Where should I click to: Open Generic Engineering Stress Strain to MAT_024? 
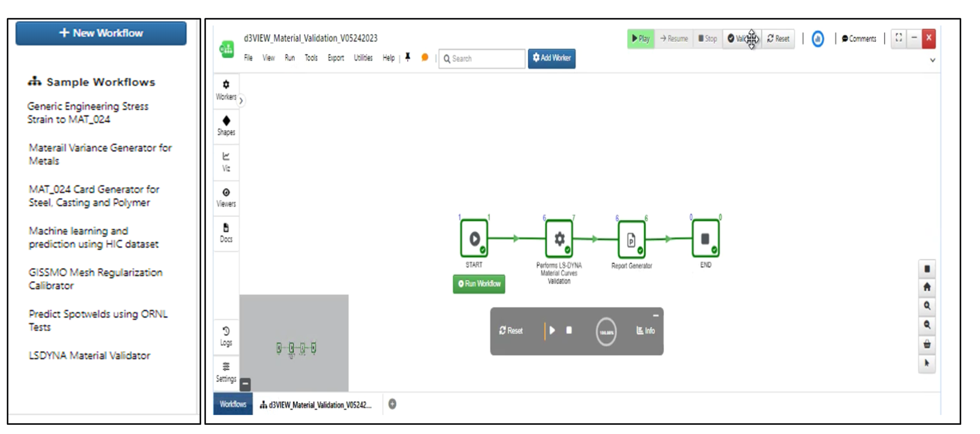click(x=88, y=113)
